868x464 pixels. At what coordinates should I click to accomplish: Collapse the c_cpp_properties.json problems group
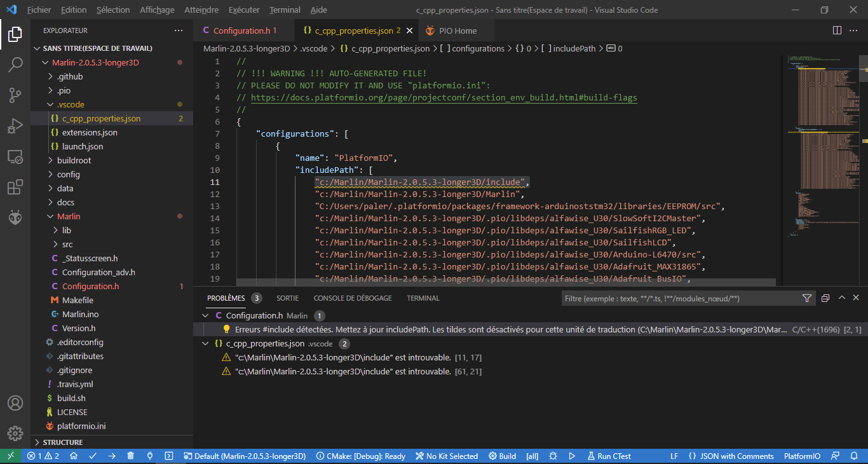(205, 344)
